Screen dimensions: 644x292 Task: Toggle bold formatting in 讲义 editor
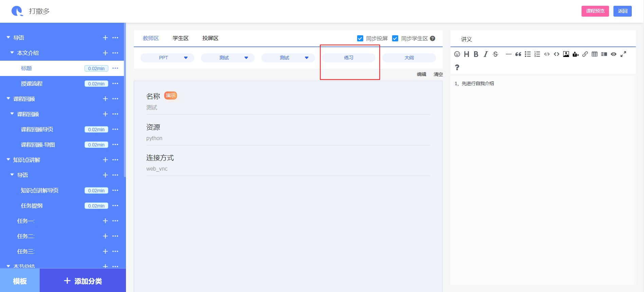tap(476, 54)
